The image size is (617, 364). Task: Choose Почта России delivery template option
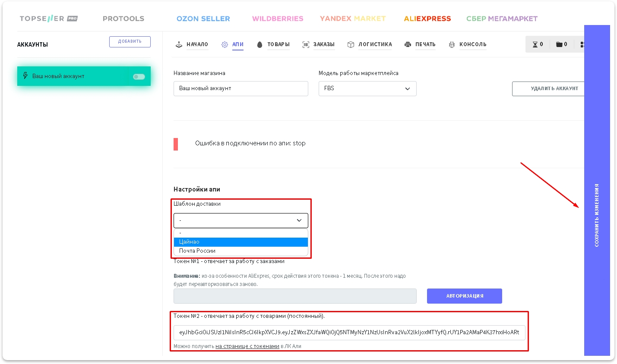point(240,251)
